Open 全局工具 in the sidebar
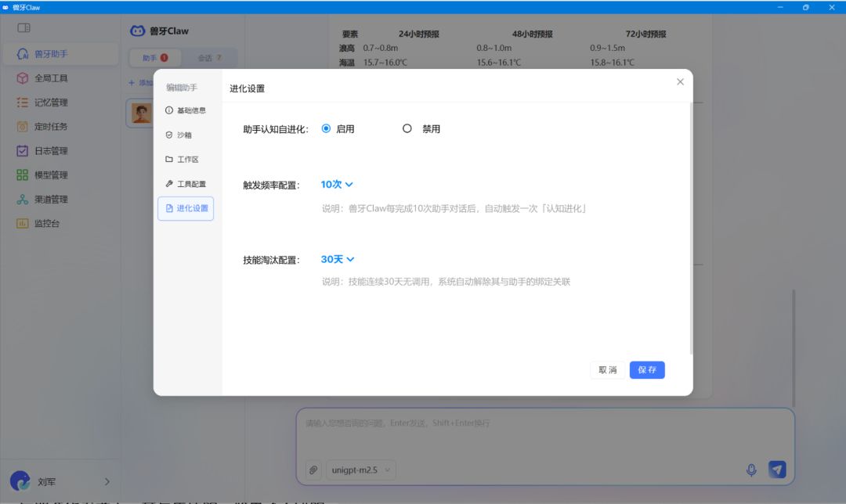This screenshot has height=504, width=846. pyautogui.click(x=60, y=78)
